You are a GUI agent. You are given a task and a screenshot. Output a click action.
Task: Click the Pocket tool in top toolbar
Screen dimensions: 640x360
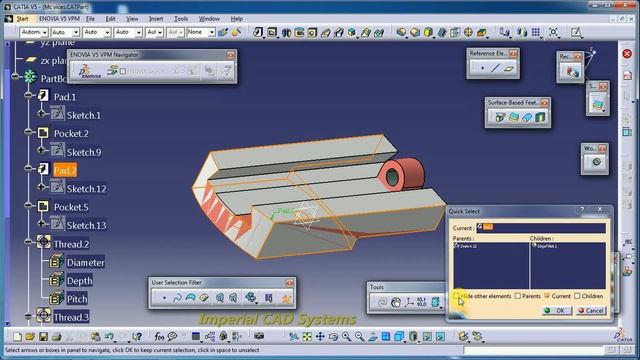point(272,32)
